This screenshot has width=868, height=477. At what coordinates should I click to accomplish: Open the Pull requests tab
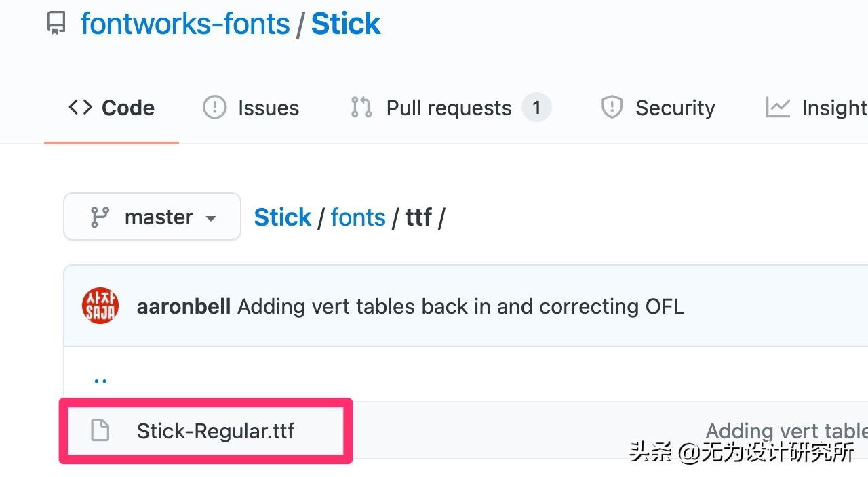[448, 108]
